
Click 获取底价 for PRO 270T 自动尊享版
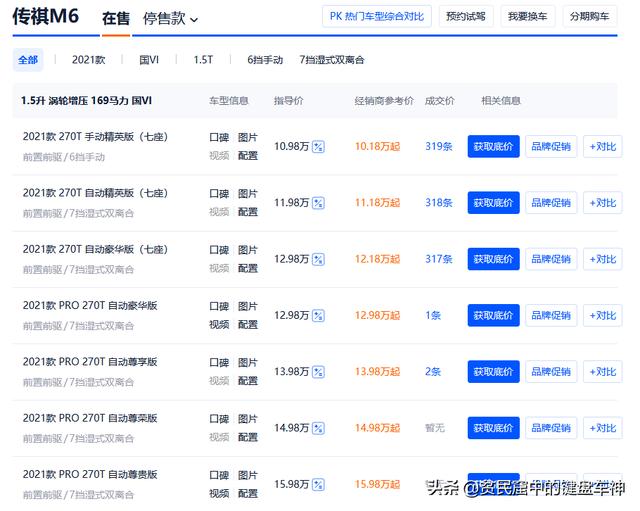click(x=493, y=372)
